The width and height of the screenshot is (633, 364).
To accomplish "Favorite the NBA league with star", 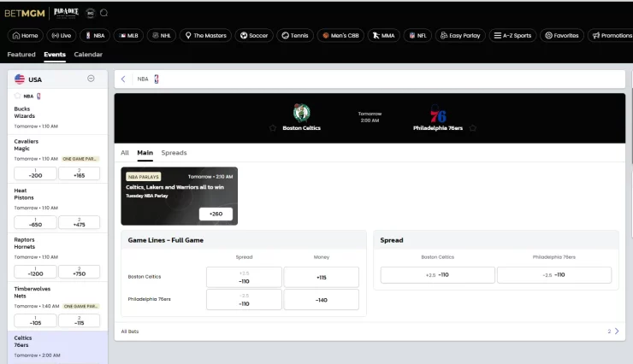I will tap(17, 96).
